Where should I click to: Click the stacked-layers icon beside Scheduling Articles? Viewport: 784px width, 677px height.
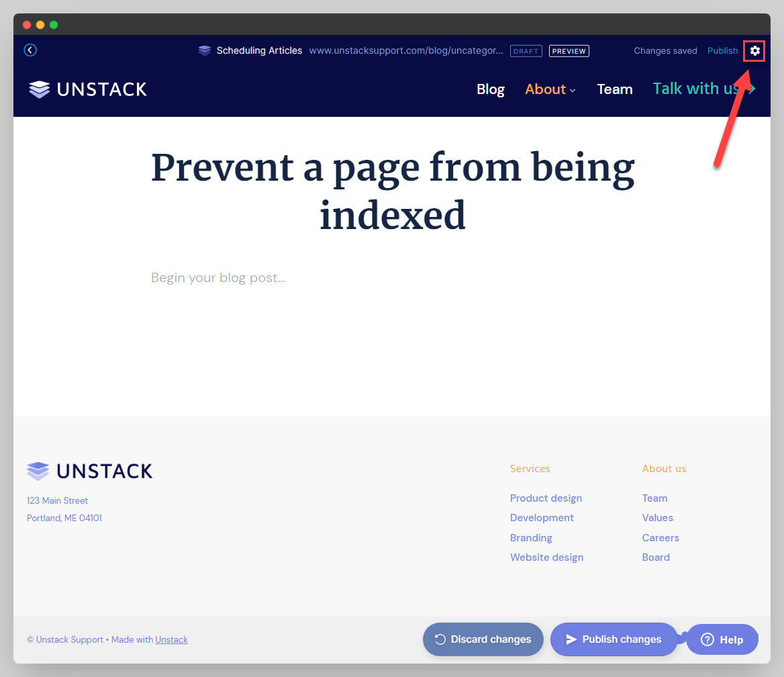[x=205, y=51]
